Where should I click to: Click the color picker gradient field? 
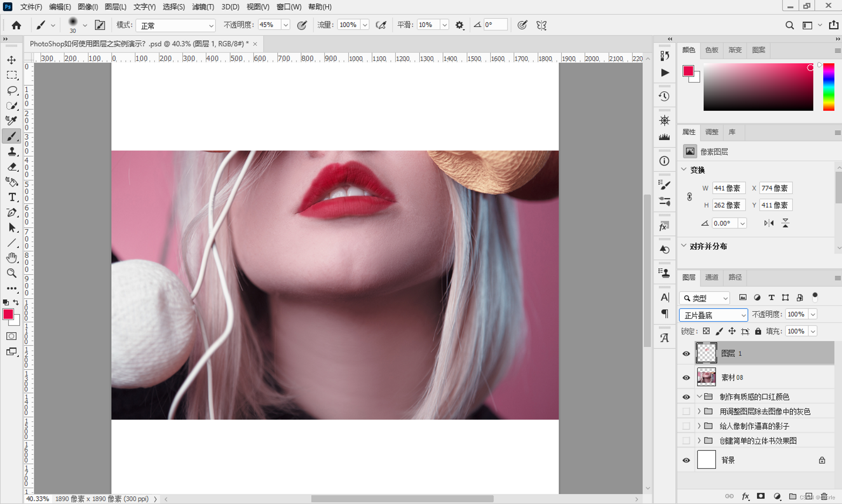pyautogui.click(x=758, y=87)
